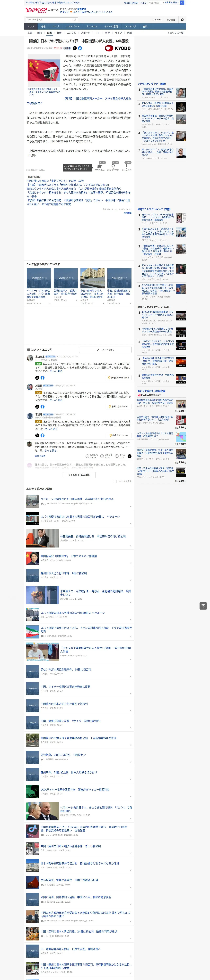Share 富坂聰 comment on X
Viewport: 210px width, 980px height.
(x=37, y=436)
